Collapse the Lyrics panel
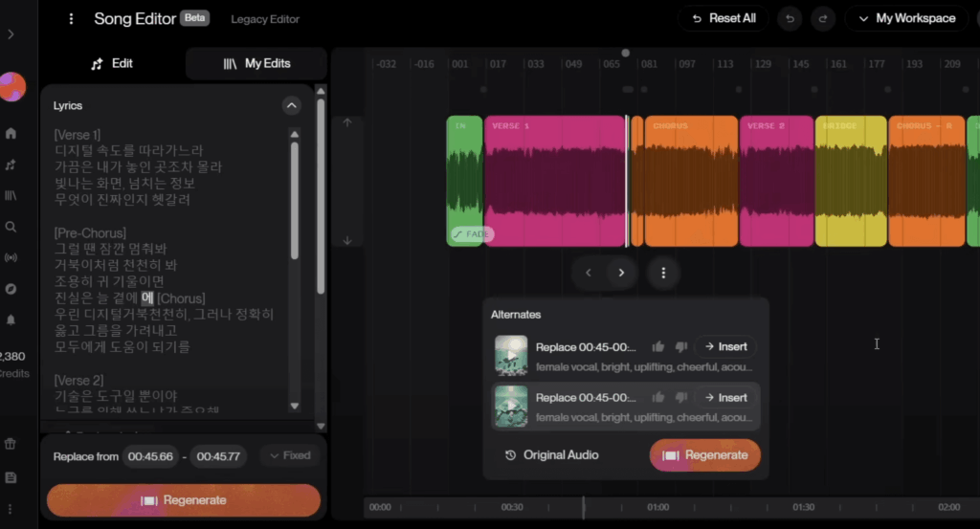Image resolution: width=980 pixels, height=529 pixels. click(x=292, y=106)
